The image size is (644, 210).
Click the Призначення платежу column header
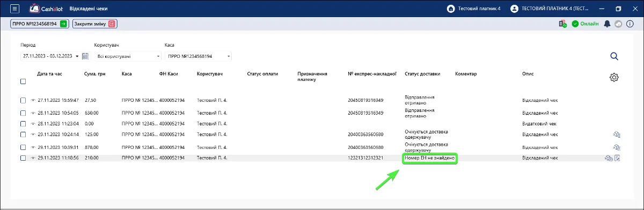(x=312, y=77)
